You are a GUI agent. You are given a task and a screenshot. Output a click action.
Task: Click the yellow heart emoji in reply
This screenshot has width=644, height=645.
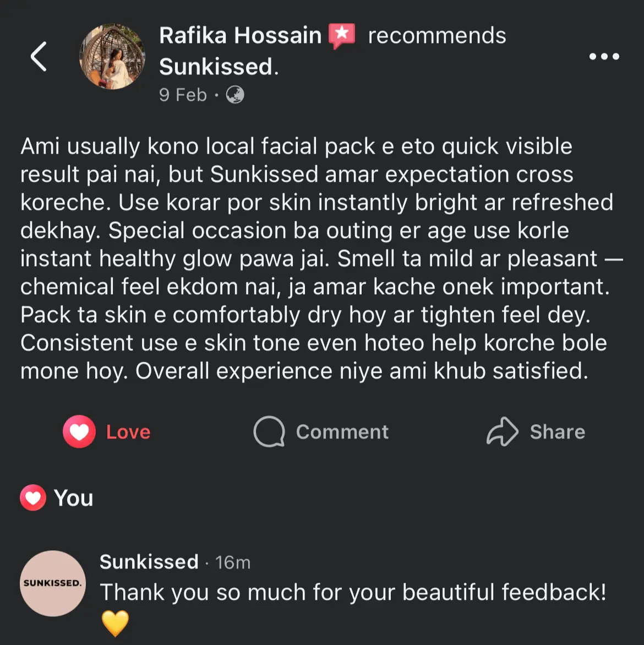pyautogui.click(x=115, y=623)
